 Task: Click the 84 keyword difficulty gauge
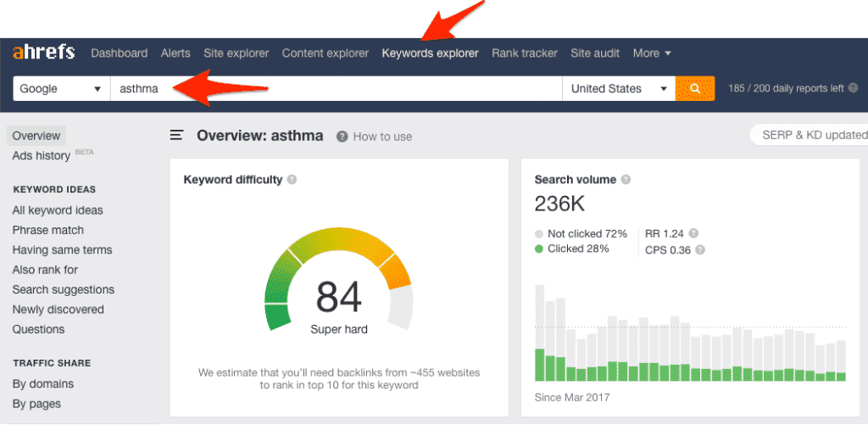[339, 280]
